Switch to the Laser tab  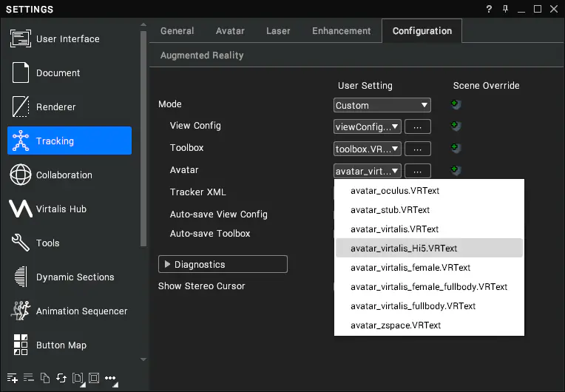coord(278,31)
